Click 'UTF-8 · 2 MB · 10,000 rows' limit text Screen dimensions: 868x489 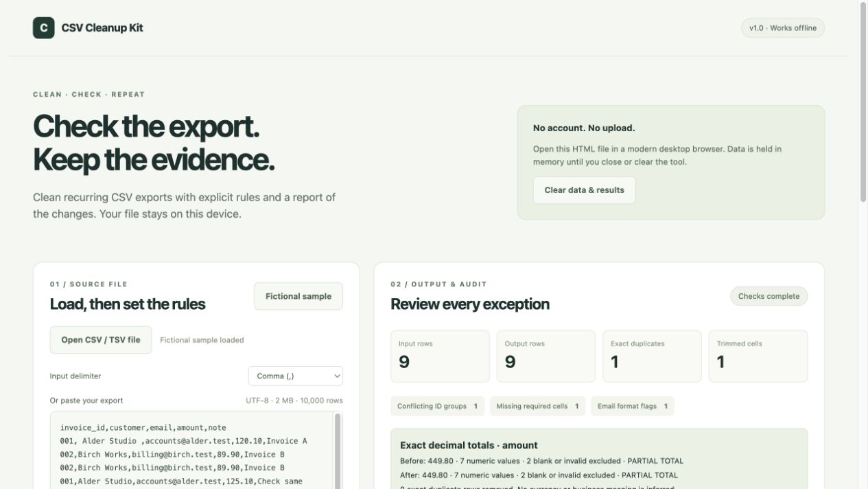[x=294, y=400]
